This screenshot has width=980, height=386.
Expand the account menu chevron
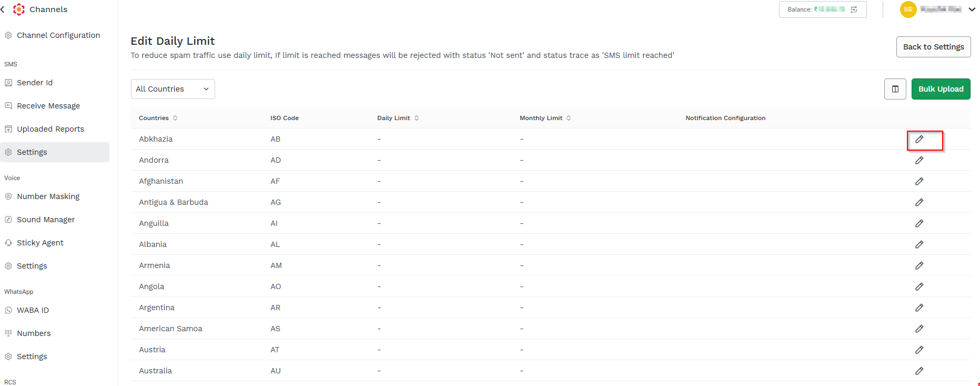click(x=972, y=9)
